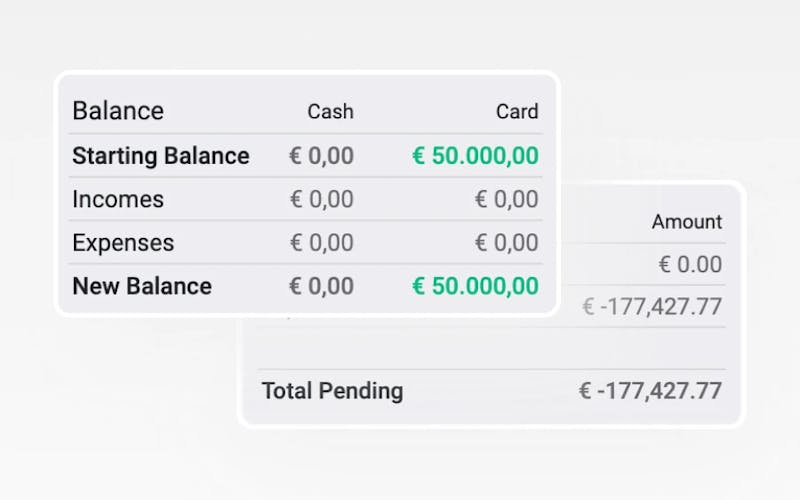The height and width of the screenshot is (500, 800).
Task: Click the Expenses card amount
Action: point(506,243)
